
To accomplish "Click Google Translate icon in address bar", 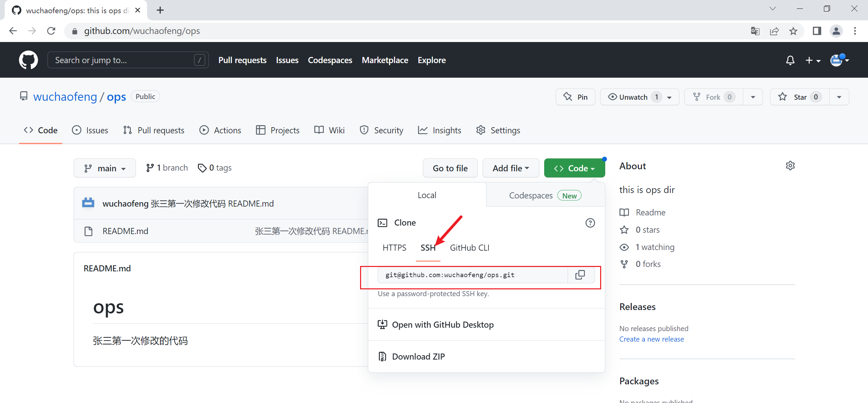I will 755,31.
